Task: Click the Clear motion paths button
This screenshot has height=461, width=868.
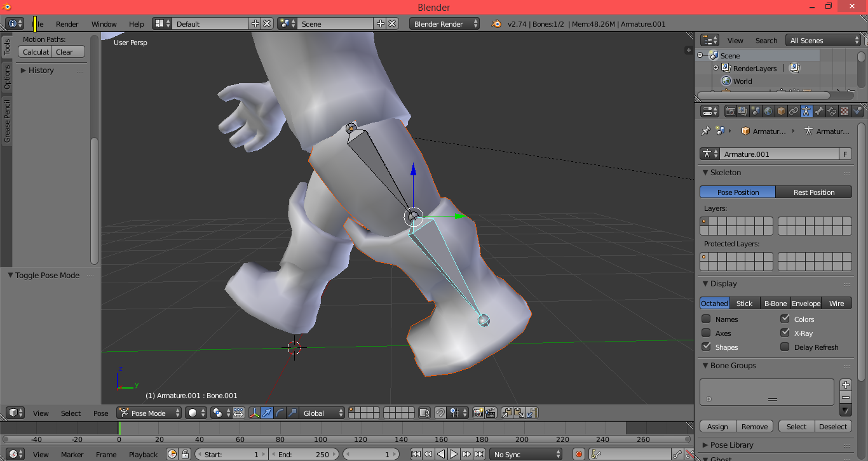Action: tap(68, 52)
